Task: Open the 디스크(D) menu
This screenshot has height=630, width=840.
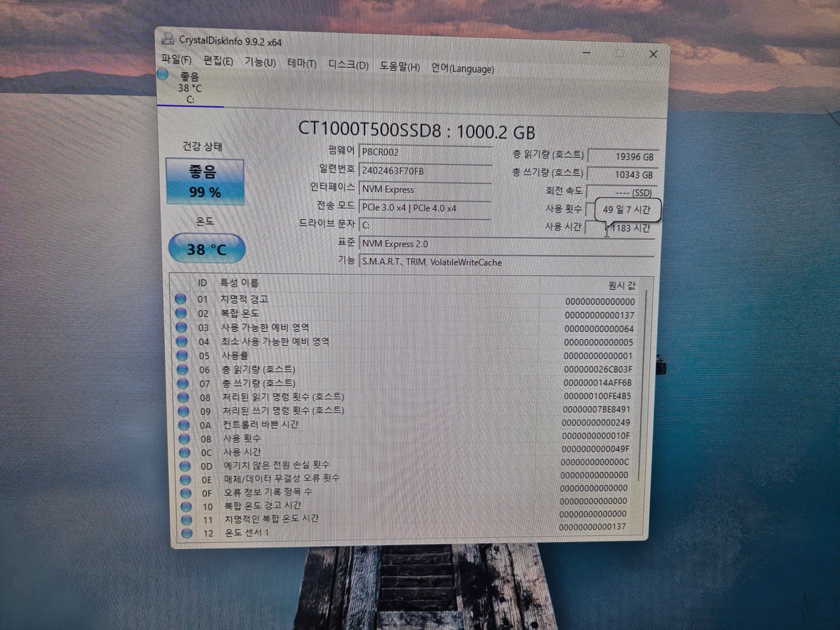Action: click(x=348, y=65)
